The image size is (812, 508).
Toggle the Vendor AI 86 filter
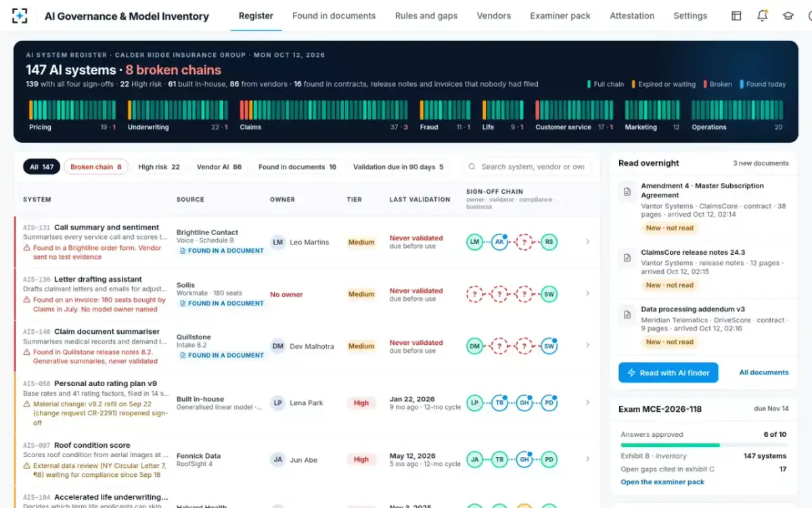[x=219, y=167]
